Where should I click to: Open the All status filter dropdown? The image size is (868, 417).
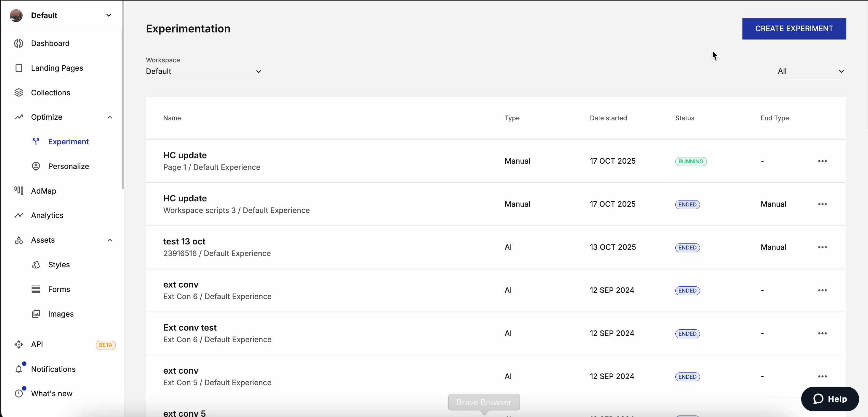coord(811,72)
